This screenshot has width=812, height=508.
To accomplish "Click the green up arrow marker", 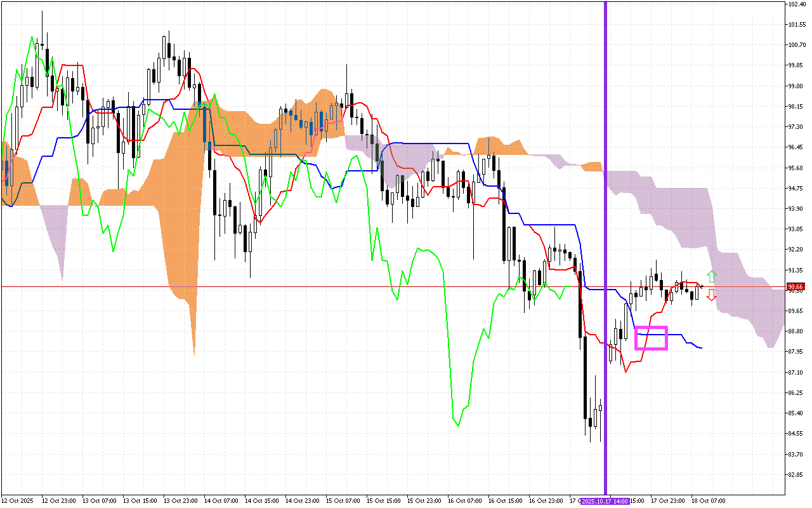I will (712, 277).
